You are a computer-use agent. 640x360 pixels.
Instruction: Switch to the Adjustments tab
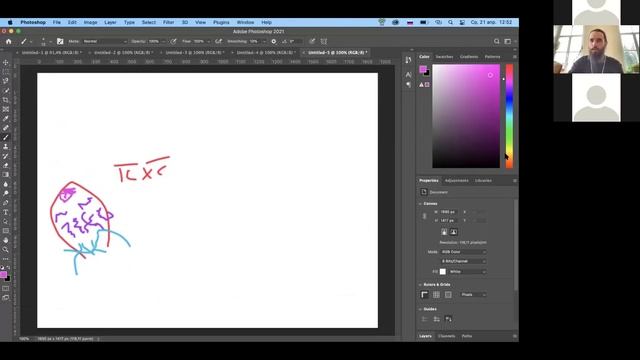tap(456, 180)
